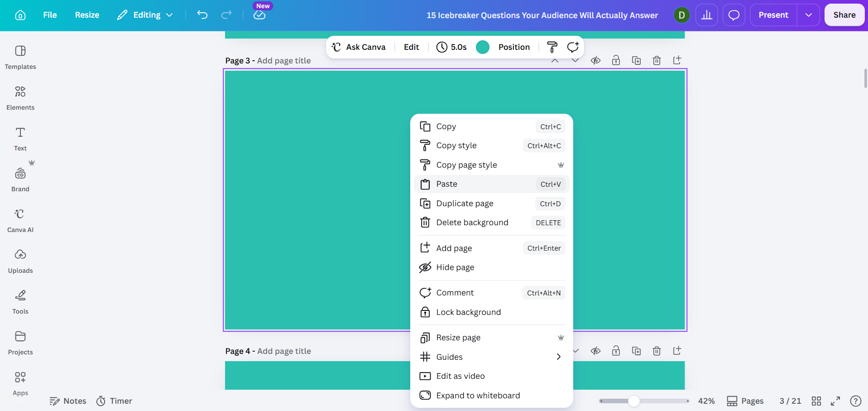Viewport: 868px width, 411px height.
Task: Open the Timer tool
Action: click(114, 401)
